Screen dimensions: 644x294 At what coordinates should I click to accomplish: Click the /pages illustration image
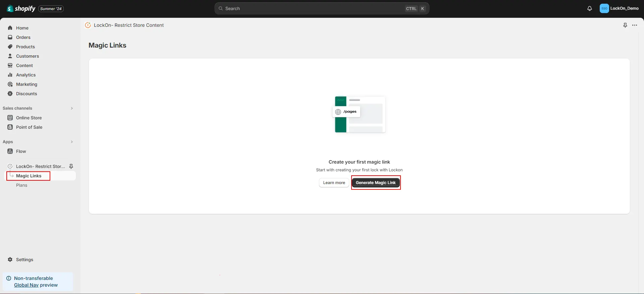[x=359, y=114]
